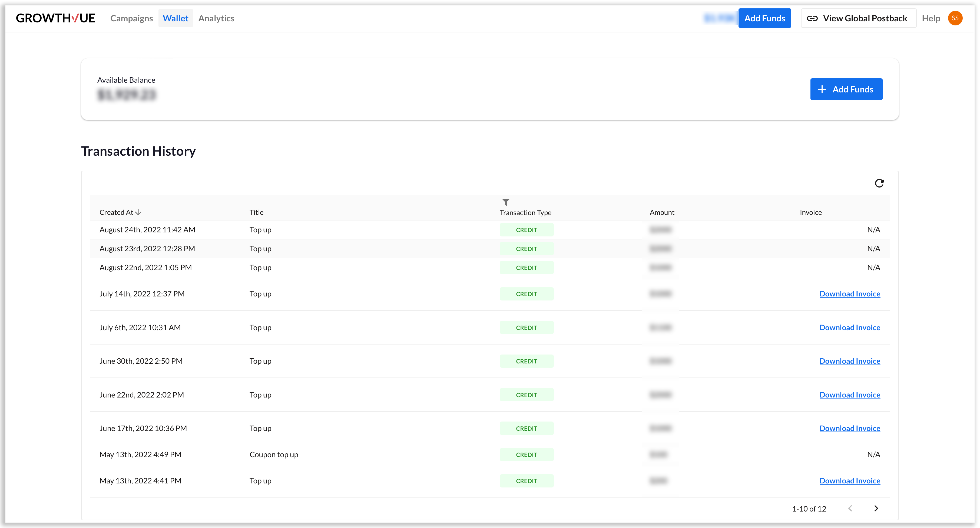Click the GrowthVue logo

click(x=55, y=18)
